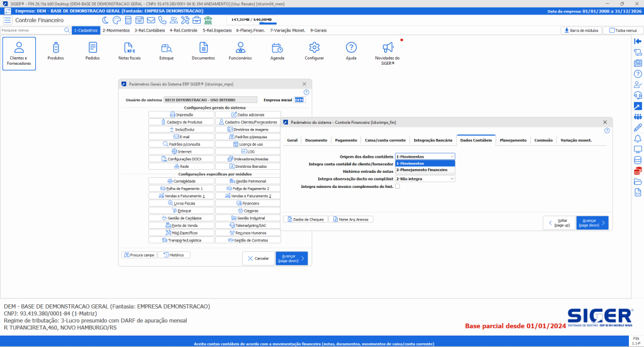This screenshot has height=347, width=644.
Task: Open Notas fiscais icon
Action: coord(130,52)
